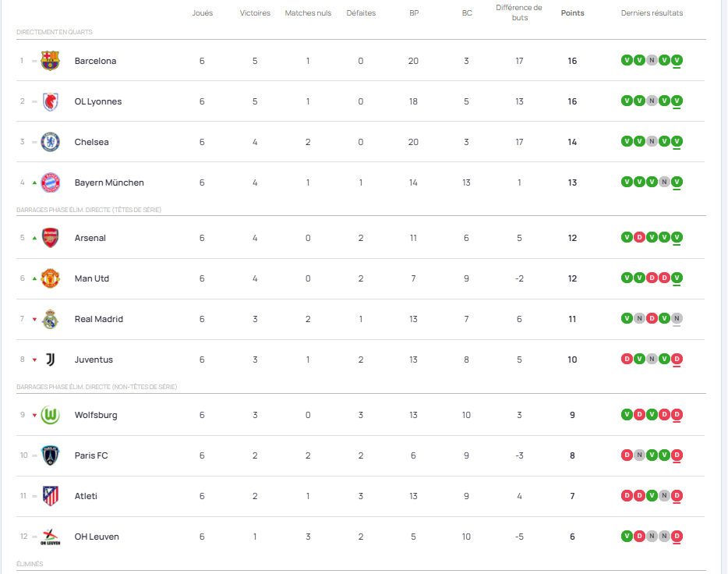The image size is (728, 574).
Task: Sort table by Points column header
Action: (572, 13)
